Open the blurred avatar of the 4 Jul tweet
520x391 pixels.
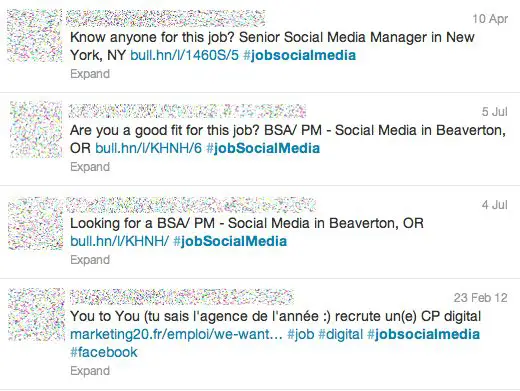pyautogui.click(x=36, y=223)
